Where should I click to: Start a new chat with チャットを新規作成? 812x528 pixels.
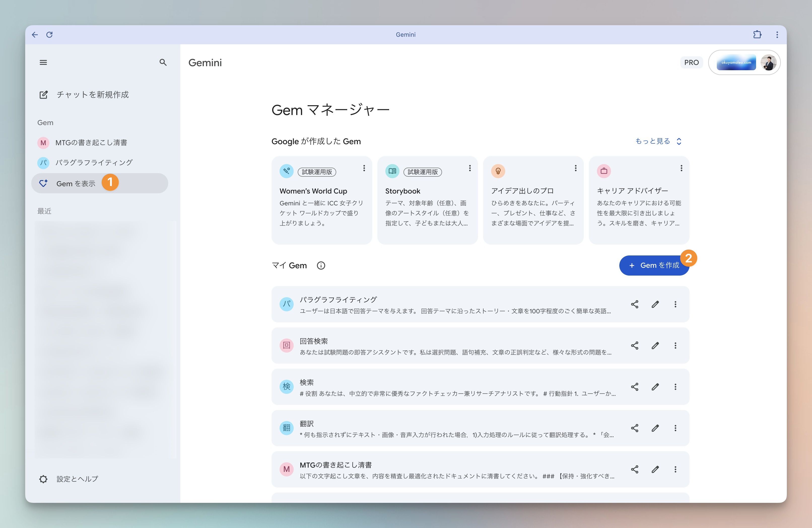tap(92, 94)
